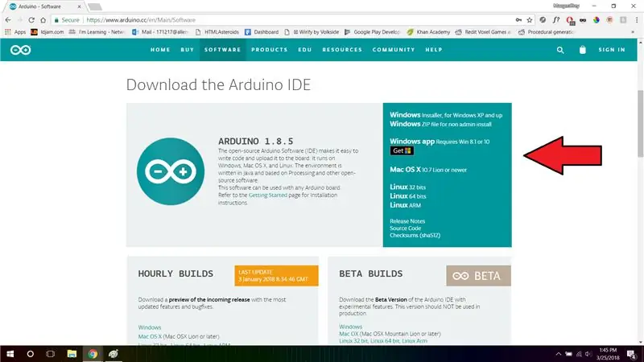
Task: Open the Source Code link
Action: click(x=406, y=228)
